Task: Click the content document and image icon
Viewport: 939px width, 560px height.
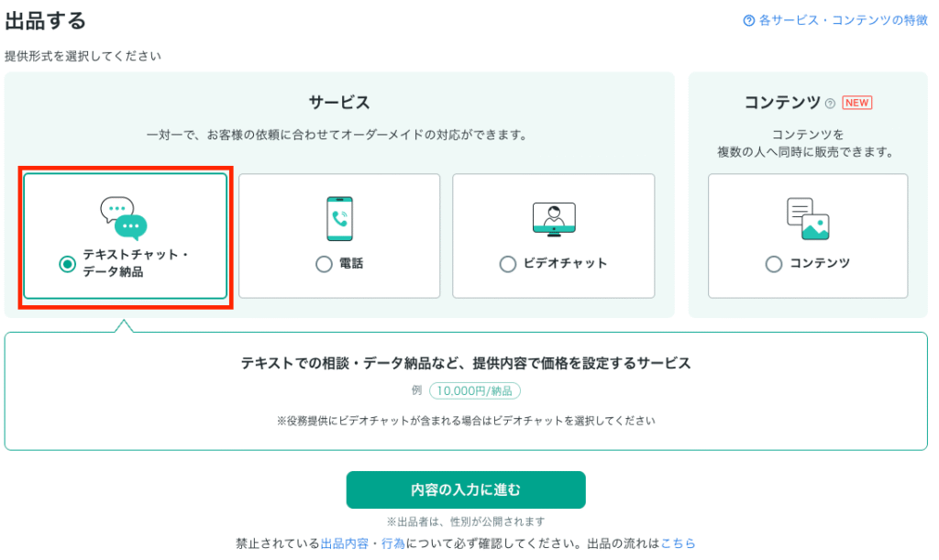Action: click(808, 219)
